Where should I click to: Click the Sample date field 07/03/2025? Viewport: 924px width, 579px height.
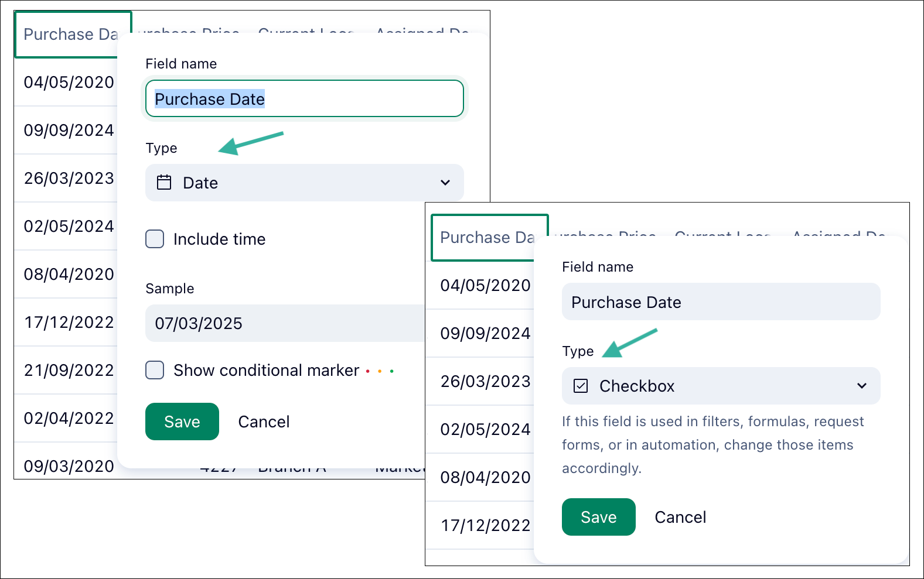point(284,323)
